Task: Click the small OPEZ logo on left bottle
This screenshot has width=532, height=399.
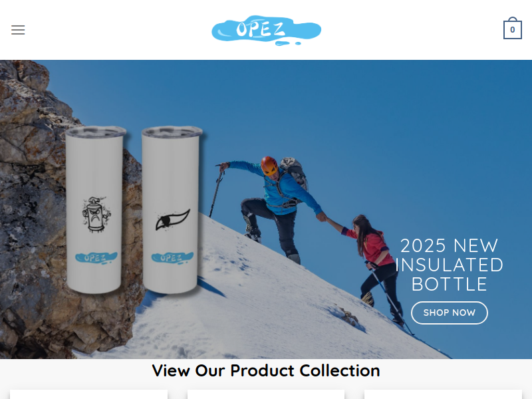Action: pyautogui.click(x=96, y=257)
